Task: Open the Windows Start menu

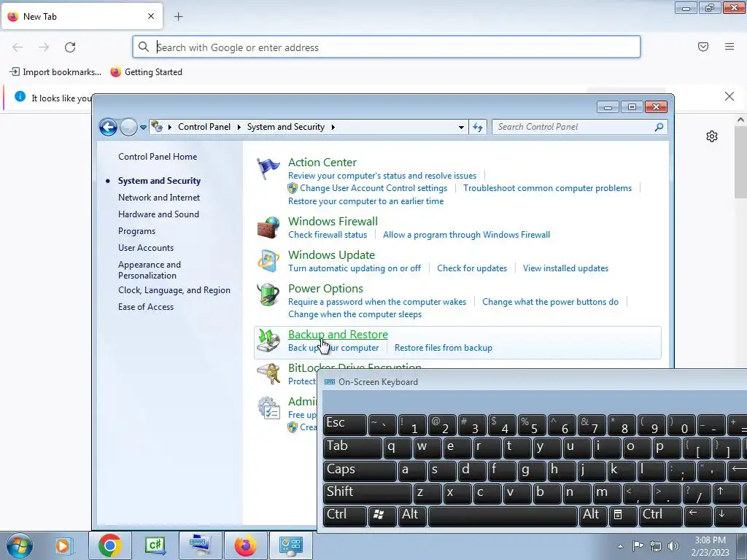Action: click(20, 545)
